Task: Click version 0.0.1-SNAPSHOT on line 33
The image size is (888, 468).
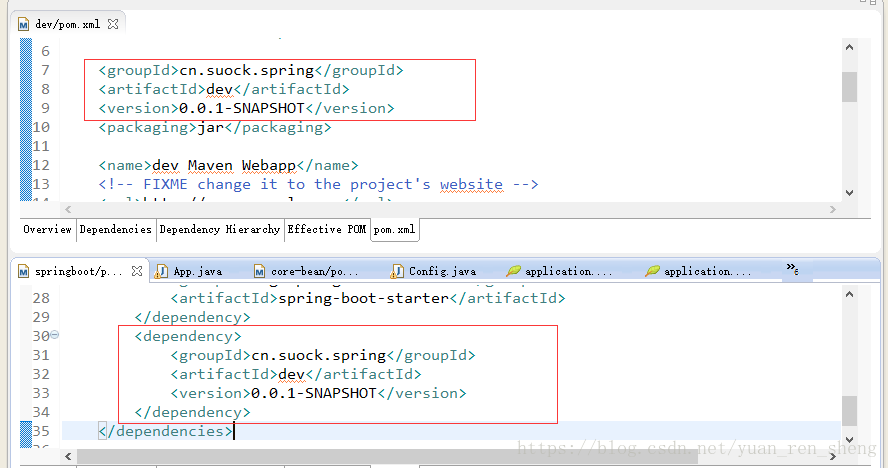Action: tap(314, 393)
